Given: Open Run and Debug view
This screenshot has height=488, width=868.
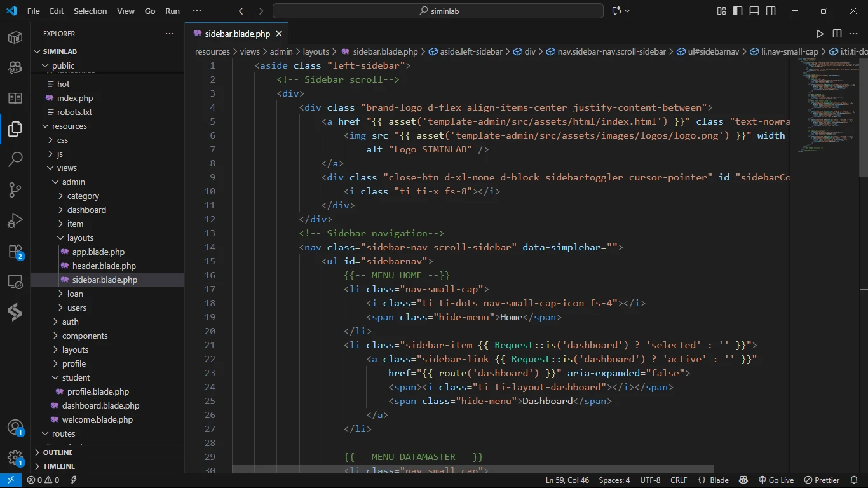Looking at the screenshot, I should [15, 220].
